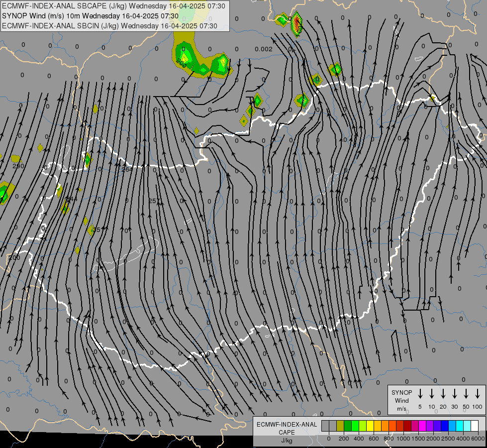
Task: Click the bright magenta swatch in the CAPE legend
Action: tap(423, 426)
